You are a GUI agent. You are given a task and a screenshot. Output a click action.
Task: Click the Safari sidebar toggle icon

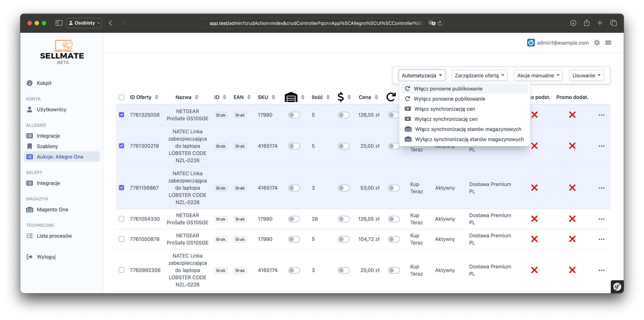pos(59,23)
